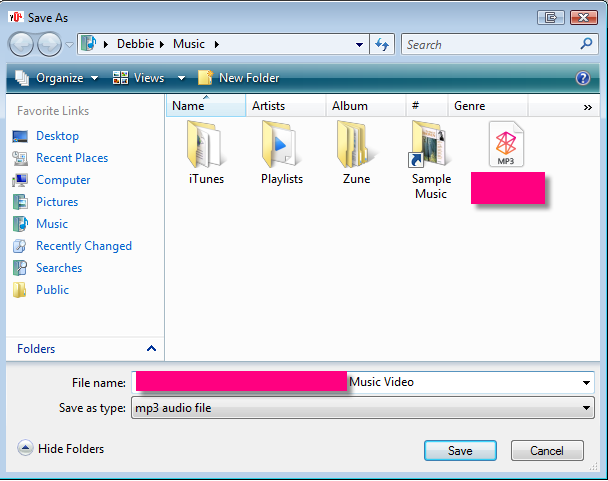Open the Organize menu
The height and width of the screenshot is (481, 608).
58,78
